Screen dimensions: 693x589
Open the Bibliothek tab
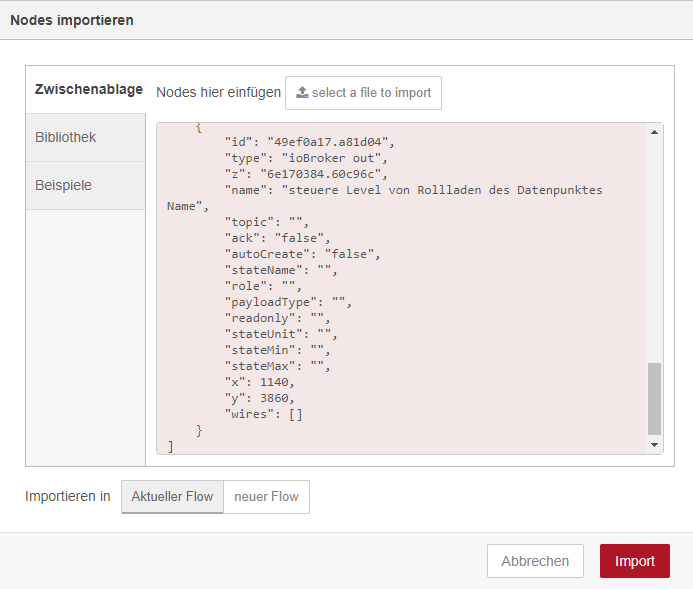pyautogui.click(x=66, y=137)
